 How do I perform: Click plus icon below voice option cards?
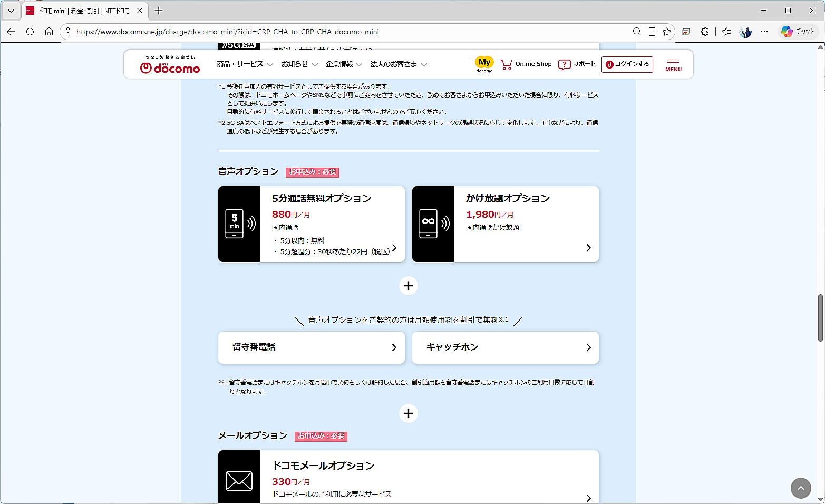click(409, 286)
